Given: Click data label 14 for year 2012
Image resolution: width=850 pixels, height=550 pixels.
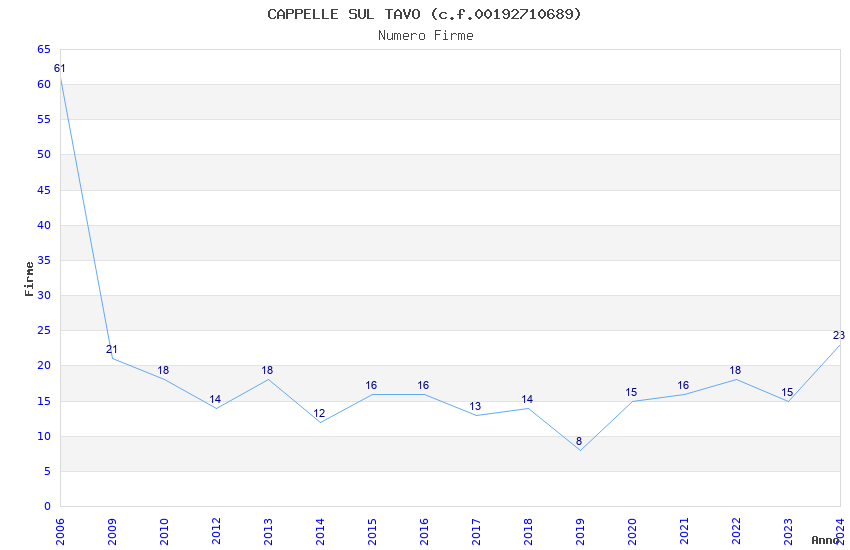Looking at the screenshot, I should coord(215,399).
